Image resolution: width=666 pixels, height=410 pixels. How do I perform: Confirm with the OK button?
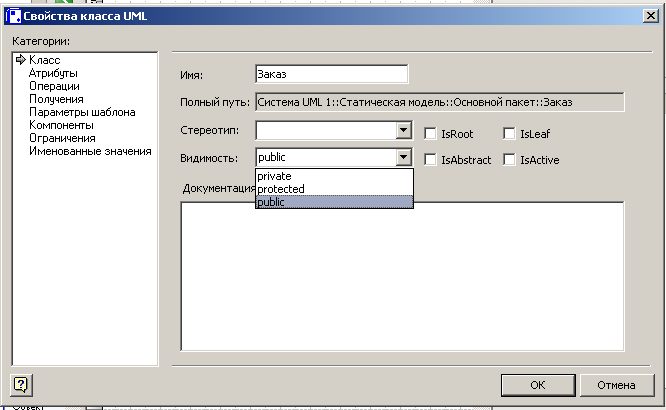click(x=538, y=385)
